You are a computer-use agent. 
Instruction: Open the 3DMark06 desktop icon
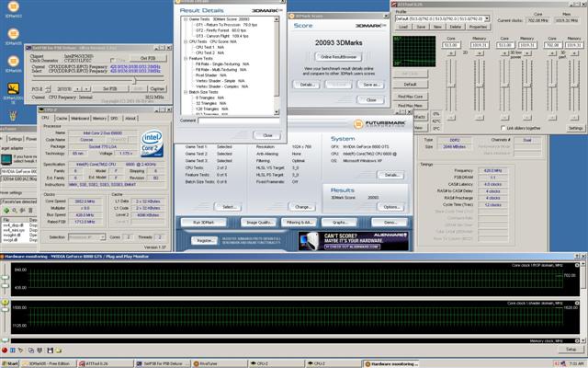13,63
